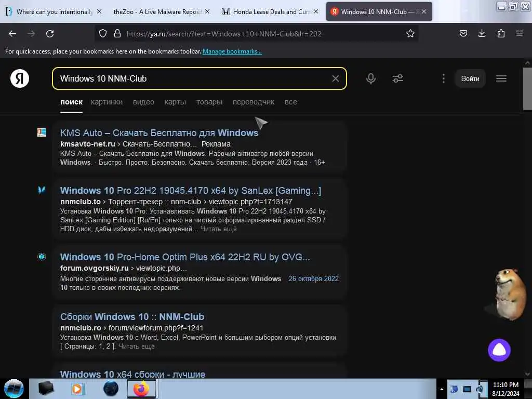Click the page vertical scrollbar thumb
This screenshot has height=399, width=532.
527,89
